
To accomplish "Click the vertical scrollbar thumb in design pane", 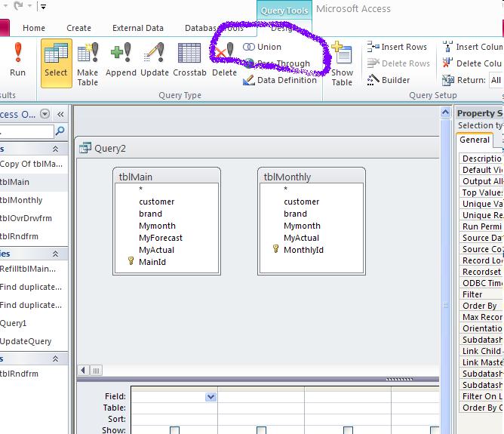I will point(445,305).
